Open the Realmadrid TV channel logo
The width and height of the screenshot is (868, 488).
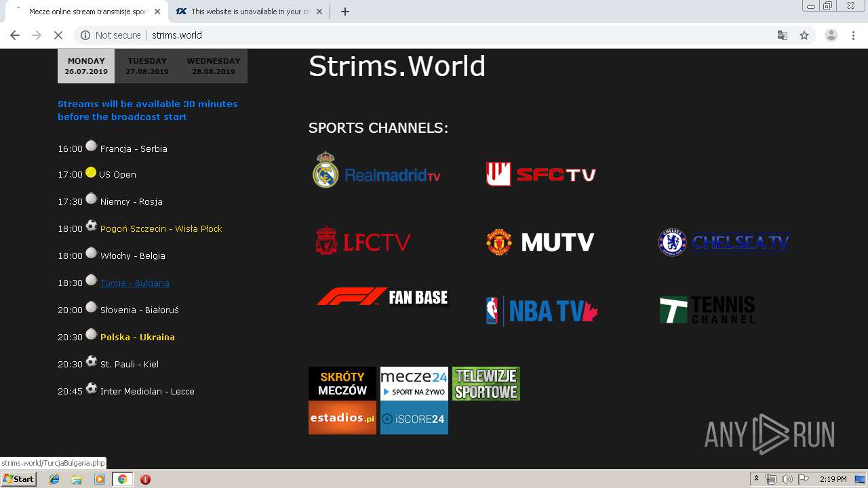tap(376, 169)
